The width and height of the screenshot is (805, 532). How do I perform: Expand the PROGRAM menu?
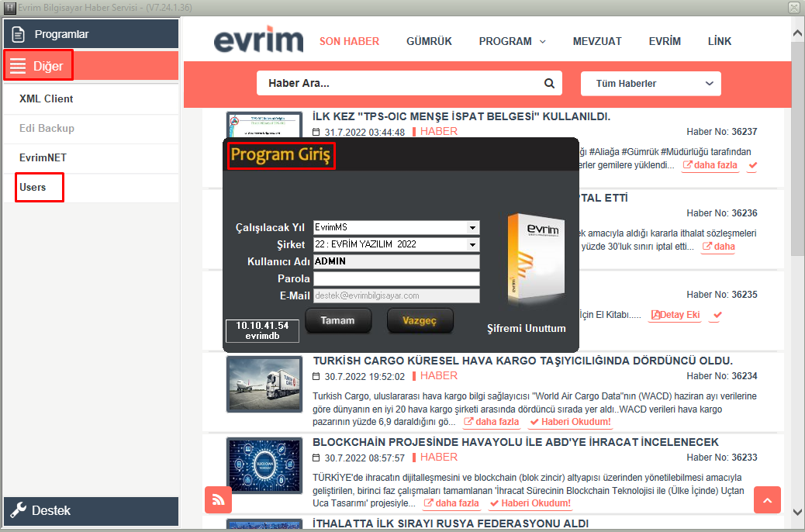[x=512, y=41]
